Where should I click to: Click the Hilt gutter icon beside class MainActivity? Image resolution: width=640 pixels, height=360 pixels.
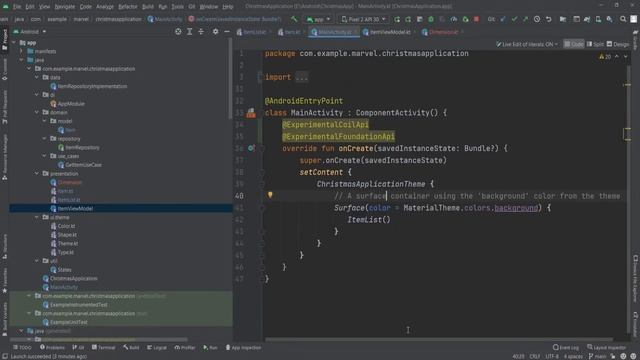pos(251,113)
